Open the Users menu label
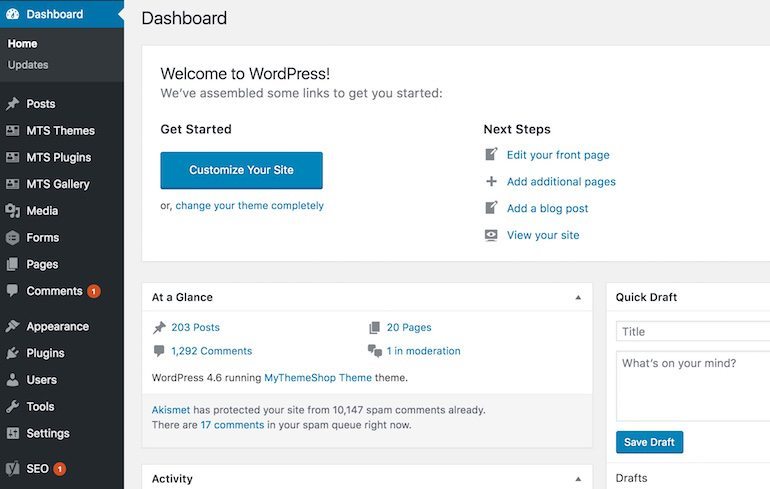 (42, 380)
